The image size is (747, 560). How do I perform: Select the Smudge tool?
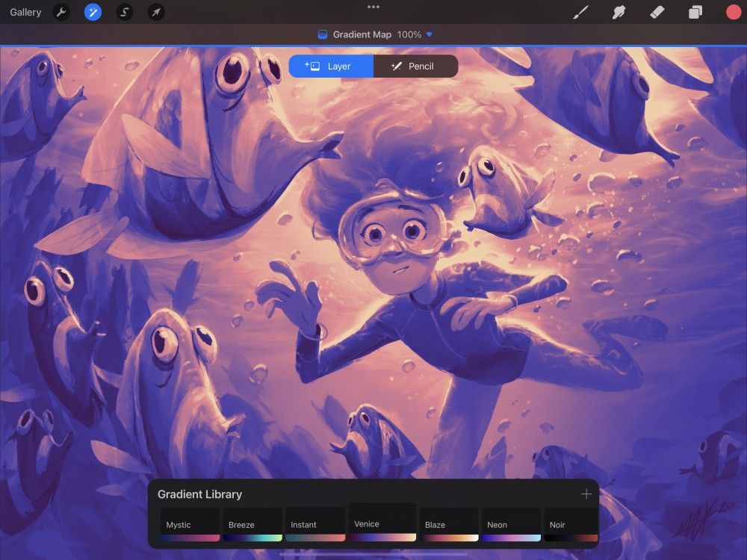(x=619, y=12)
